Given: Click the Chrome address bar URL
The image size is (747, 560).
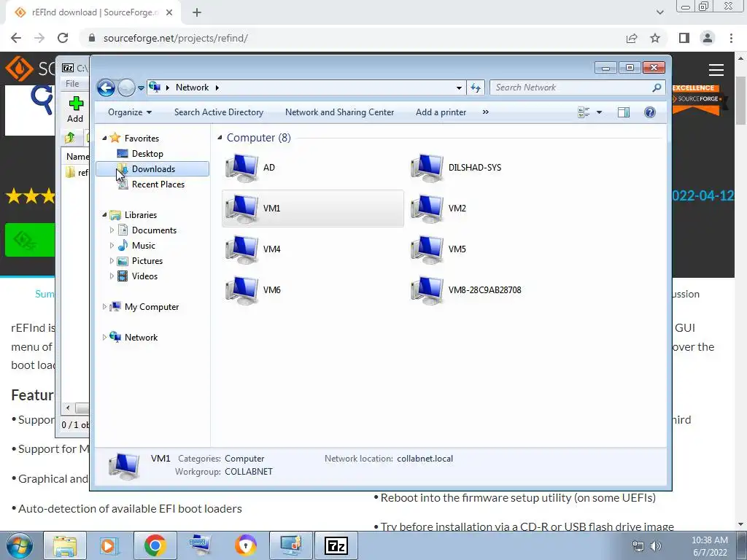Looking at the screenshot, I should click(175, 38).
